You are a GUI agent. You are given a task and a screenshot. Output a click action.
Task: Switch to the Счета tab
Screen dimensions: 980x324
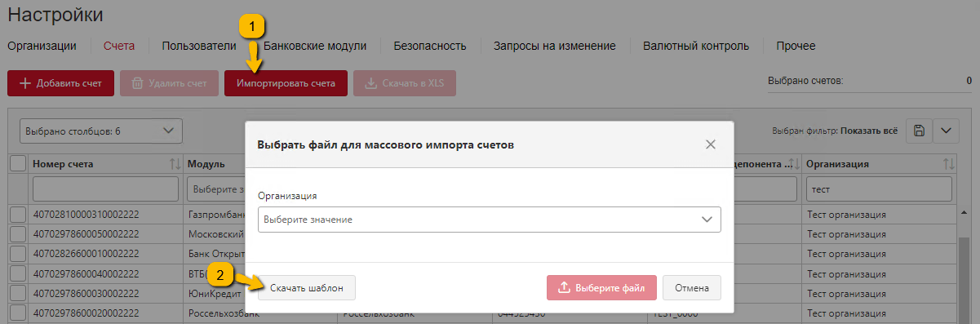(x=119, y=46)
